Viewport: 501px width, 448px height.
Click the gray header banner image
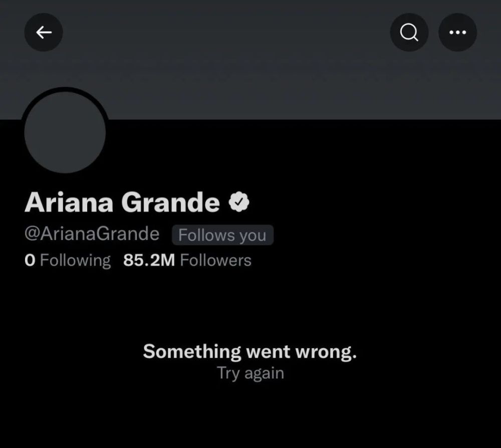click(250, 60)
